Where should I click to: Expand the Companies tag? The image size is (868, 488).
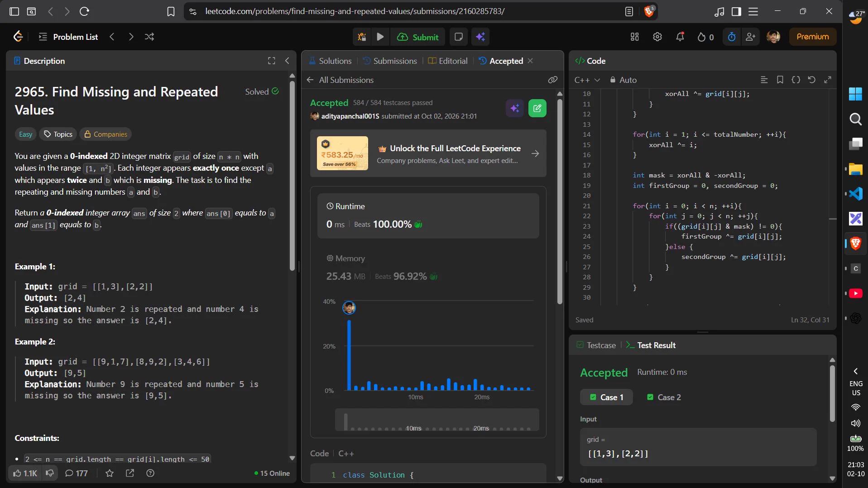(106, 134)
